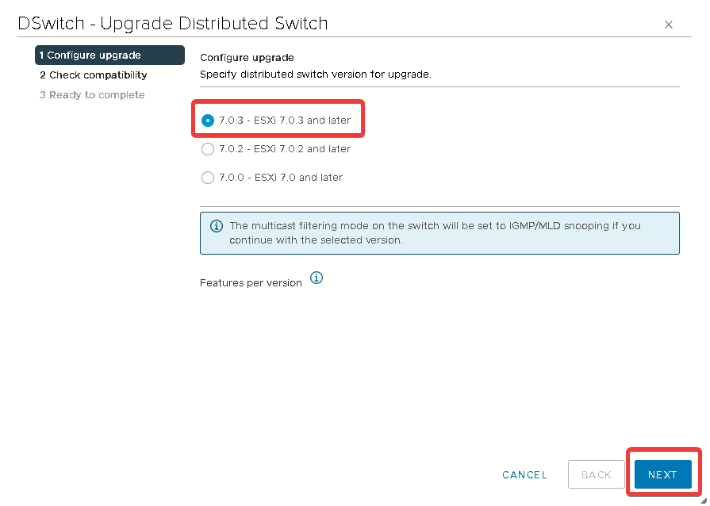This screenshot has height=506, width=710.
Task: Click the info icon in the multicast notice
Action: pyautogui.click(x=216, y=226)
